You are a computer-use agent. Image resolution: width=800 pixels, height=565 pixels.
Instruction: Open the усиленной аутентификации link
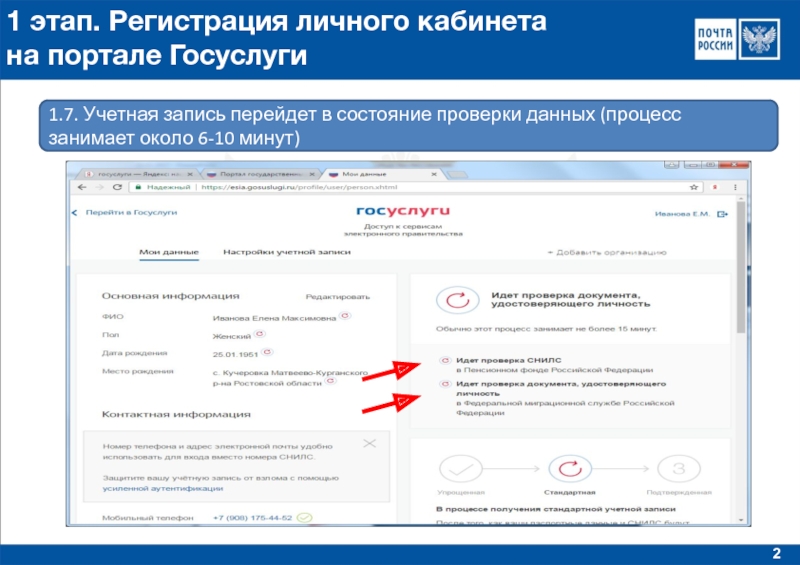(x=163, y=488)
